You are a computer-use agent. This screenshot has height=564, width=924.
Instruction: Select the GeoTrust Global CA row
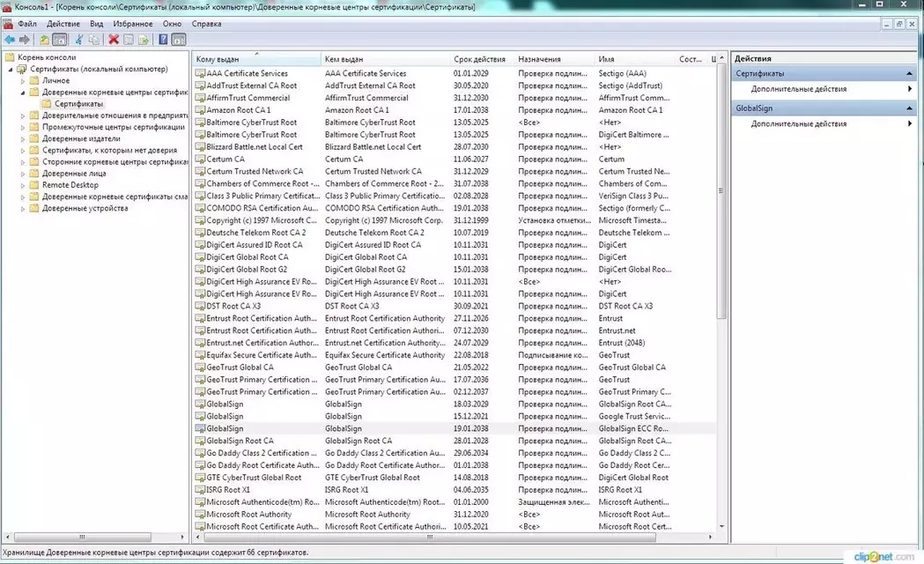455,367
